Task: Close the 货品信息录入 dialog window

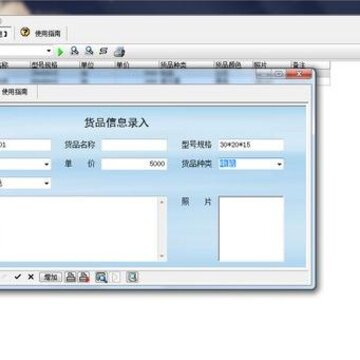Action: (299, 74)
